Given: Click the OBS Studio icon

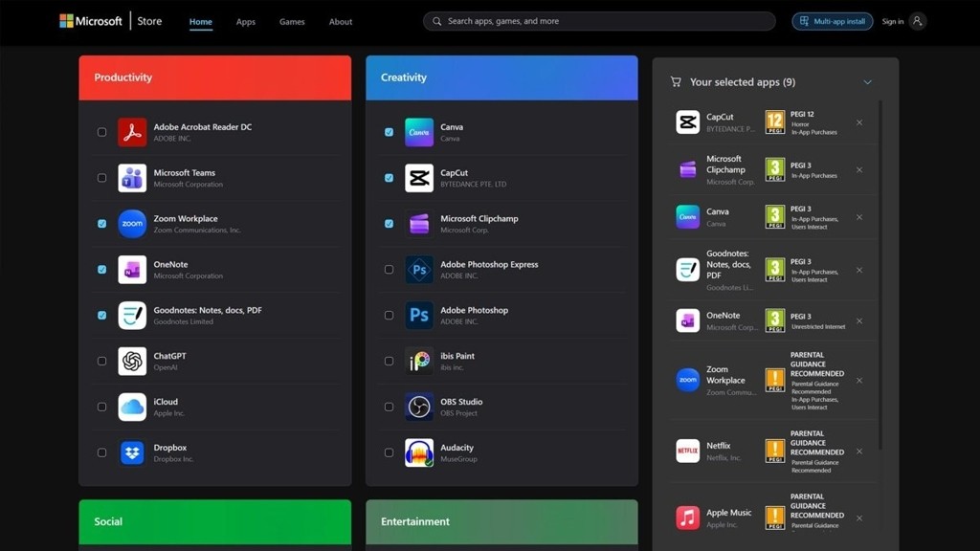Looking at the screenshot, I should (419, 407).
